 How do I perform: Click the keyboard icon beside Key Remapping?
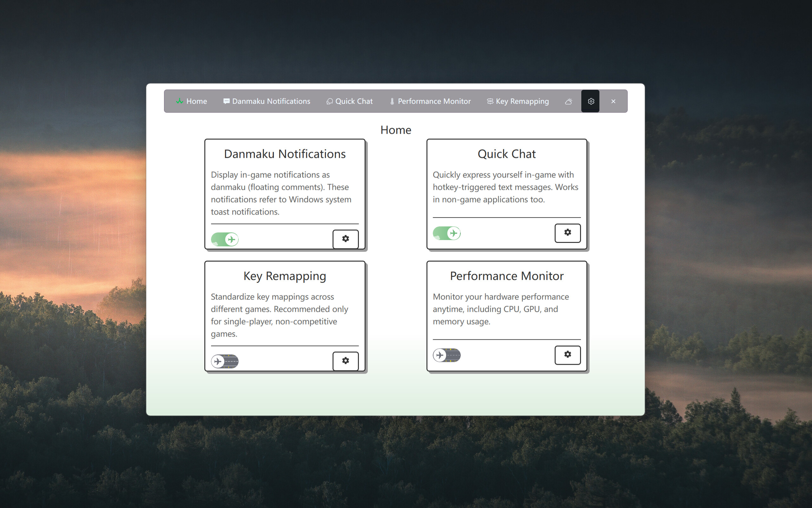coord(490,101)
